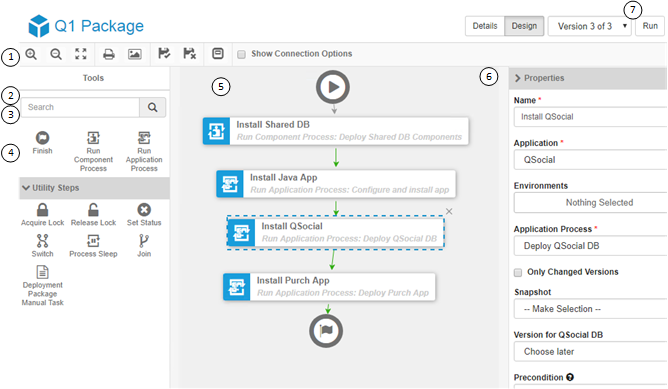Switch to the Details tab
Screen dimensions: 668x389
[485, 26]
